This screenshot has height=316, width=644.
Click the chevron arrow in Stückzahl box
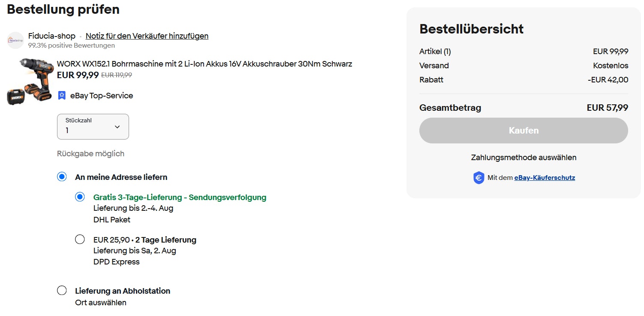click(x=117, y=127)
